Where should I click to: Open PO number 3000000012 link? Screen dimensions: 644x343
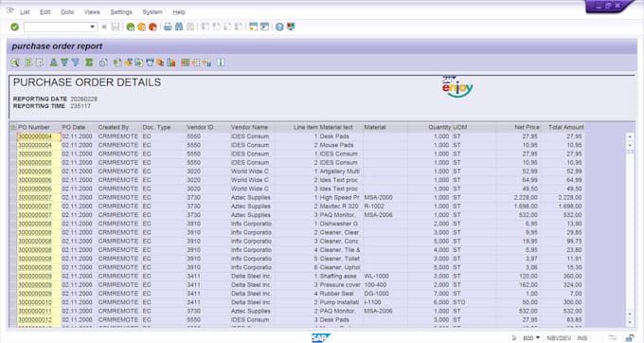[x=35, y=319]
